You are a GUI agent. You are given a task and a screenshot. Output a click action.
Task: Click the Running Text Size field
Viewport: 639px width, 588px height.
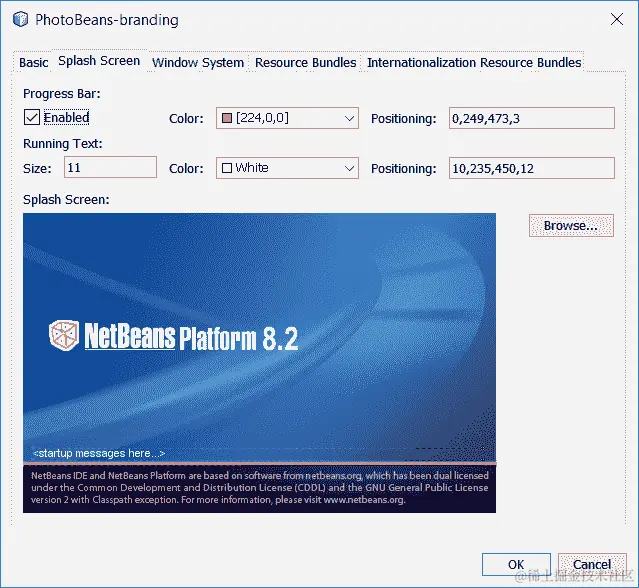pos(110,167)
